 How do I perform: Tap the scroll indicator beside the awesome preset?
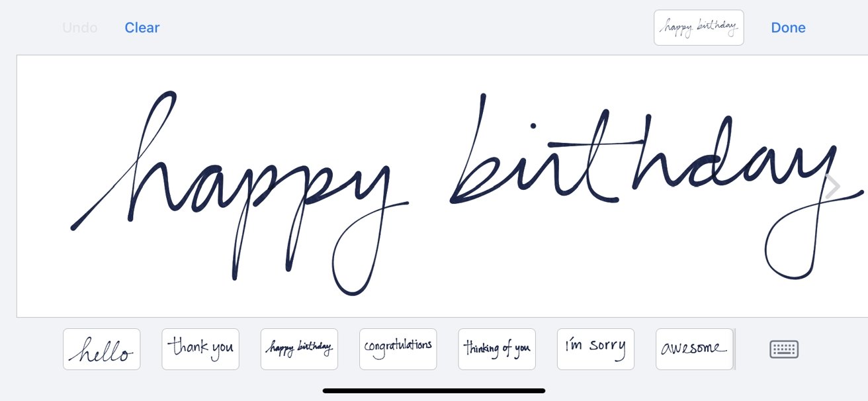pos(734,349)
